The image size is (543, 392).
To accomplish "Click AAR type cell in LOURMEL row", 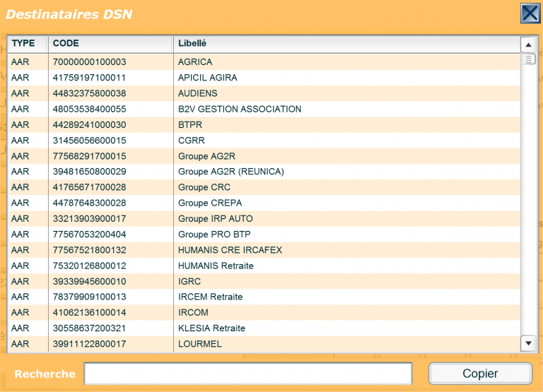I will pyautogui.click(x=20, y=344).
